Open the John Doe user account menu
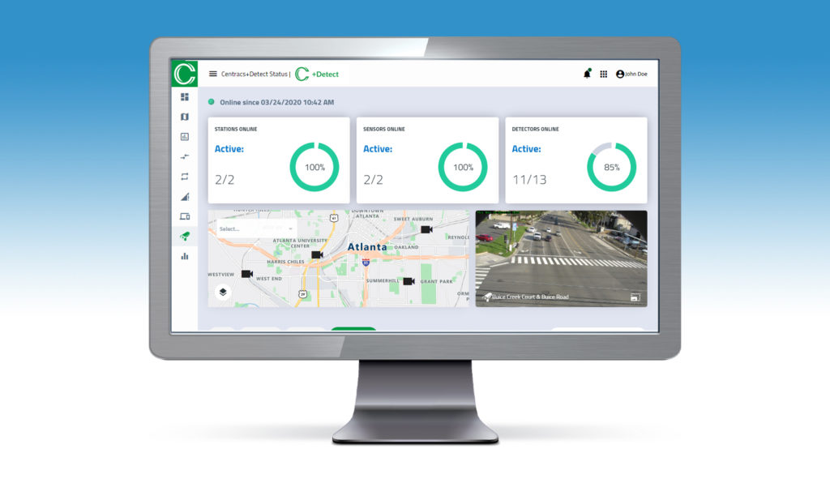The image size is (830, 504). pyautogui.click(x=631, y=74)
